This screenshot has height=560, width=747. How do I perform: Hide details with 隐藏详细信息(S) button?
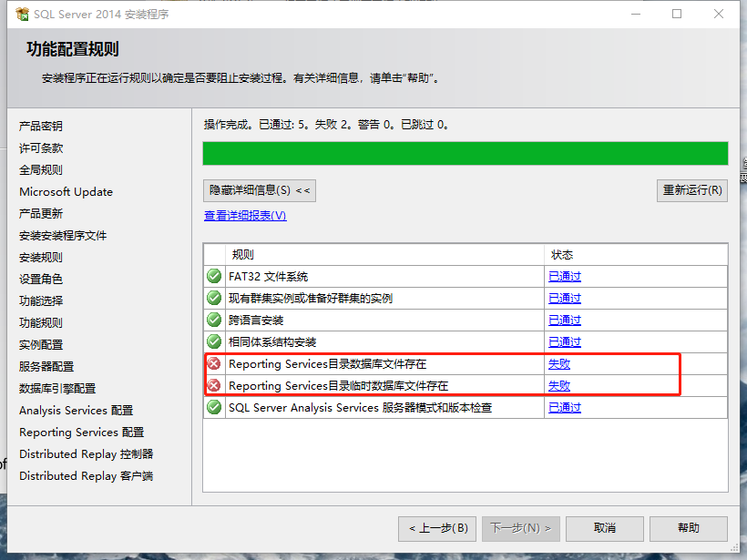click(x=259, y=190)
